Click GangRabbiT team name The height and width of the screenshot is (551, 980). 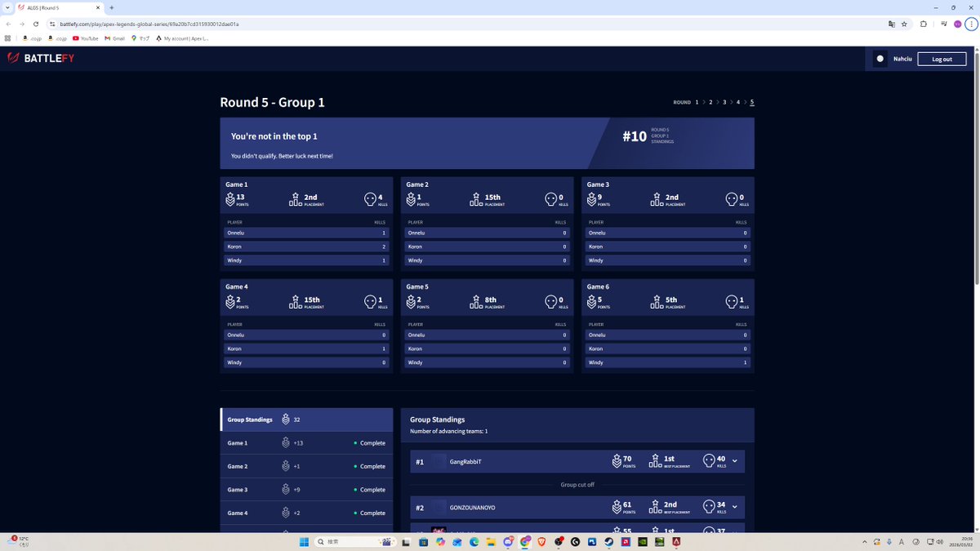[x=465, y=461]
